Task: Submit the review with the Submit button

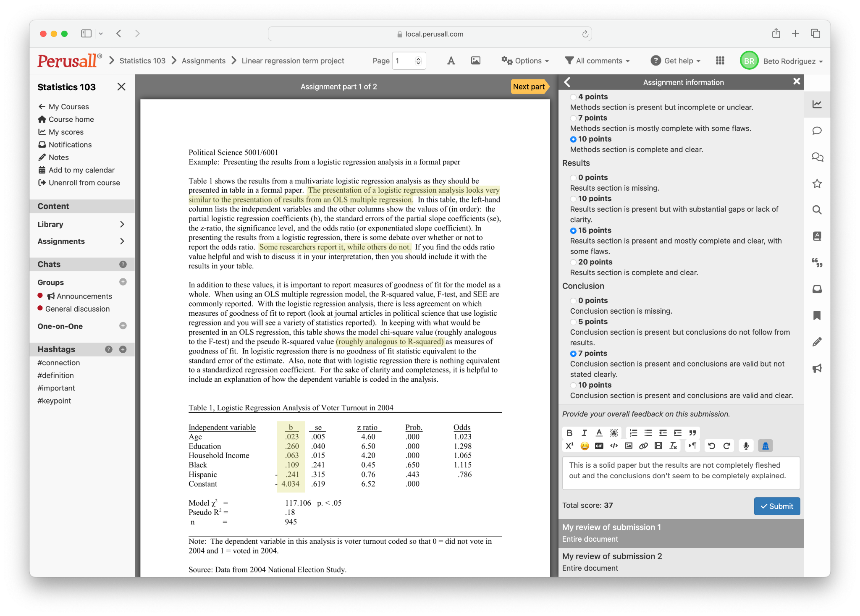Action: point(776,506)
